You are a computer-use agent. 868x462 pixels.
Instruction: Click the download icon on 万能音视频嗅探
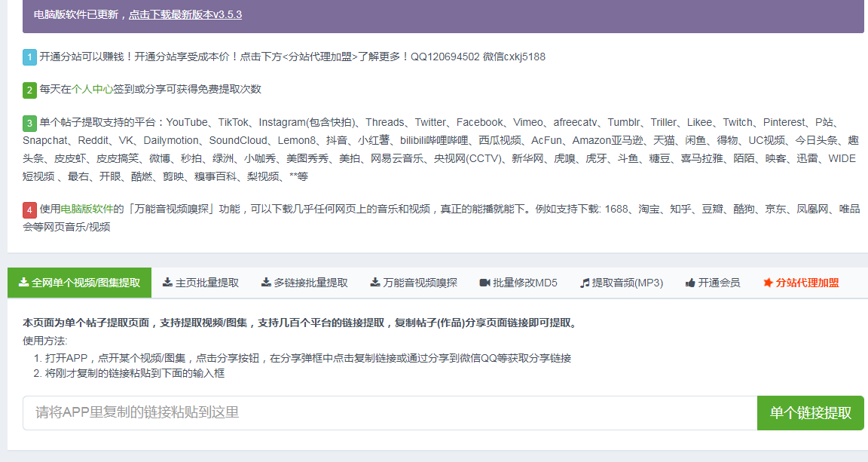pos(374,283)
